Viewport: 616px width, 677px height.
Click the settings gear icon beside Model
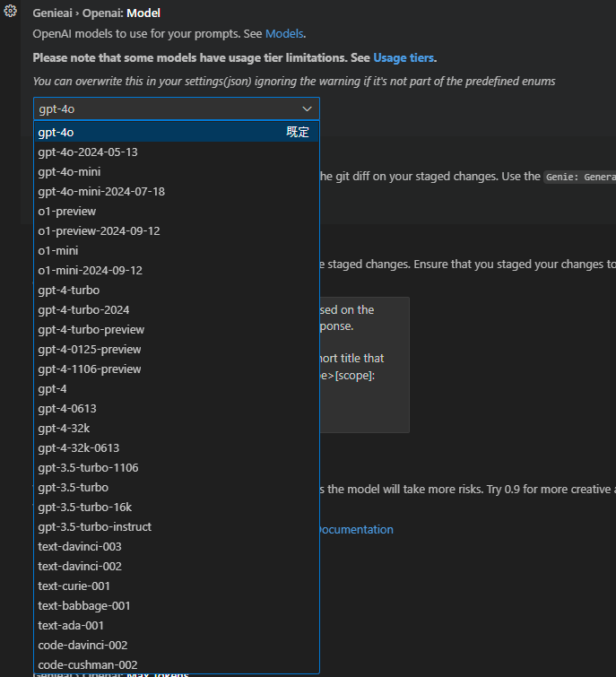coord(11,12)
